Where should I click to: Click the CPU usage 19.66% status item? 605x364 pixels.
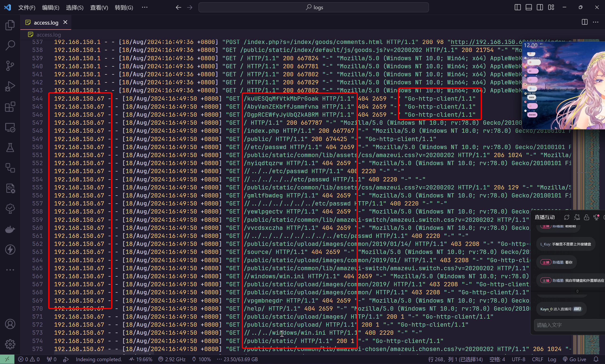pyautogui.click(x=141, y=359)
